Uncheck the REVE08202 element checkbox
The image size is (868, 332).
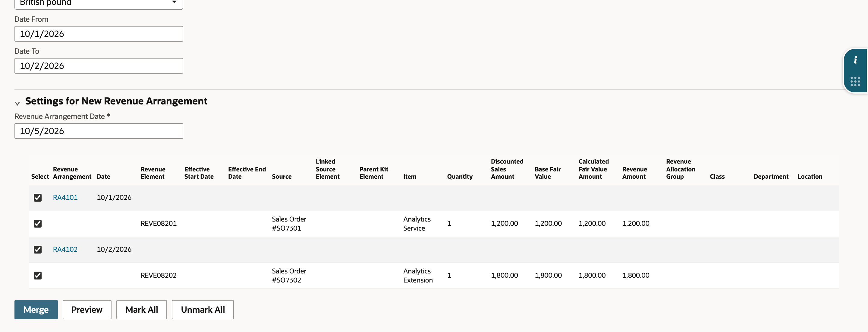[38, 276]
